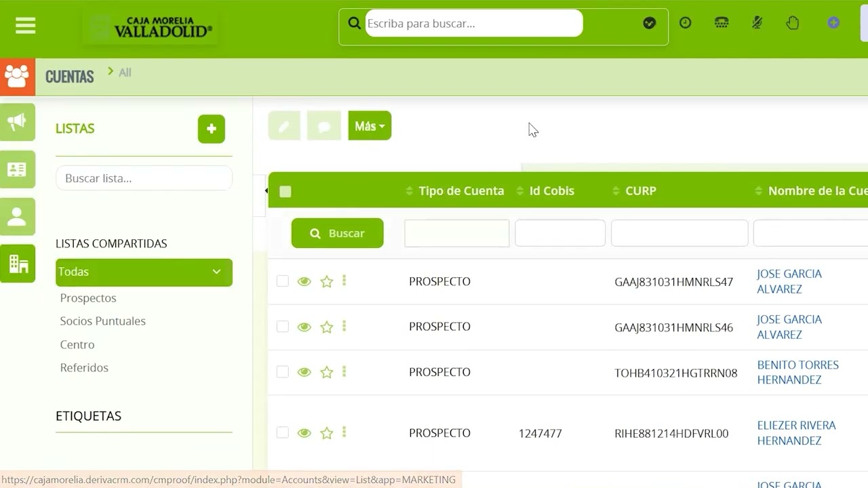
Task: Click the person sidebar icon
Action: 17,217
